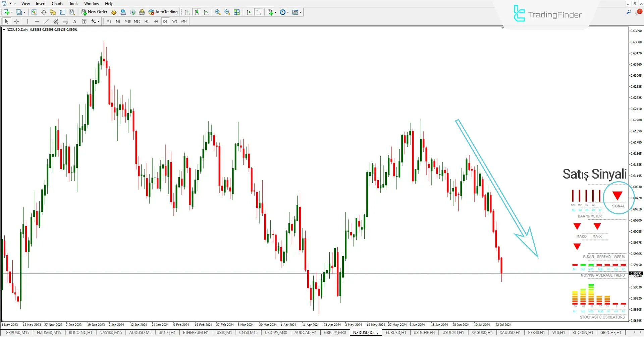Click the New Order button
644x337 pixels.
point(94,12)
